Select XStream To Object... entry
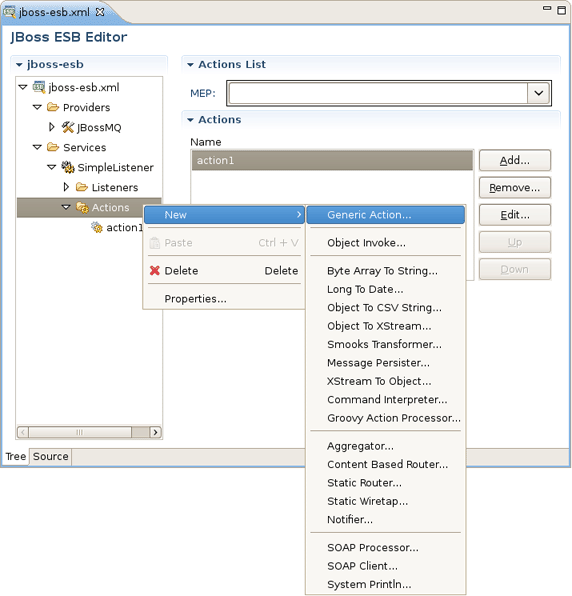 pyautogui.click(x=385, y=381)
